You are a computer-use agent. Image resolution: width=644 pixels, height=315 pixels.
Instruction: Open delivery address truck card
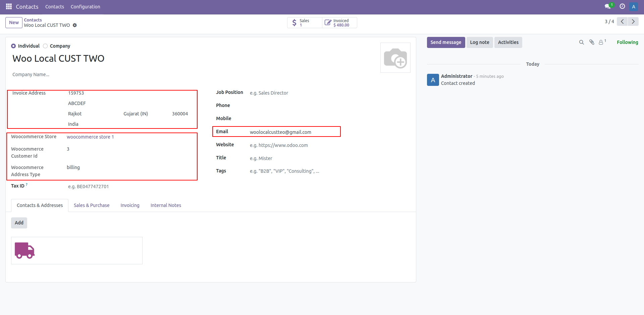(x=76, y=251)
